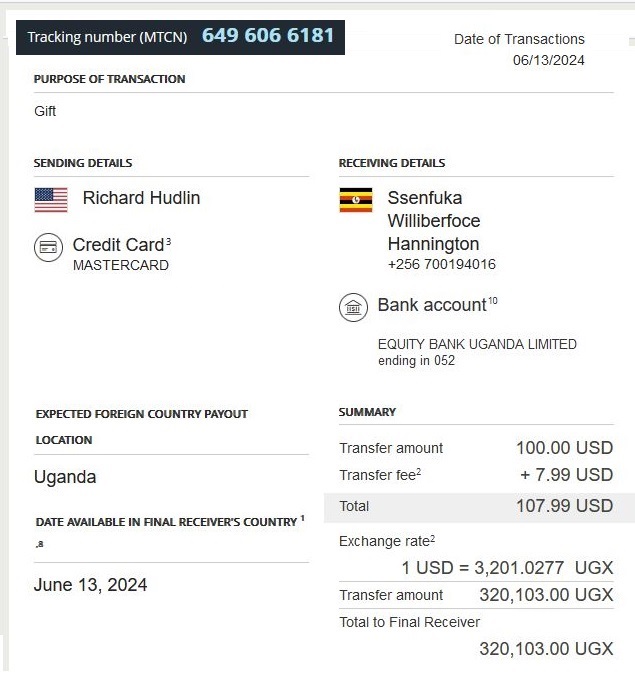Click the United States flag icon
Image resolution: width=635 pixels, height=675 pixels.
[x=51, y=199]
